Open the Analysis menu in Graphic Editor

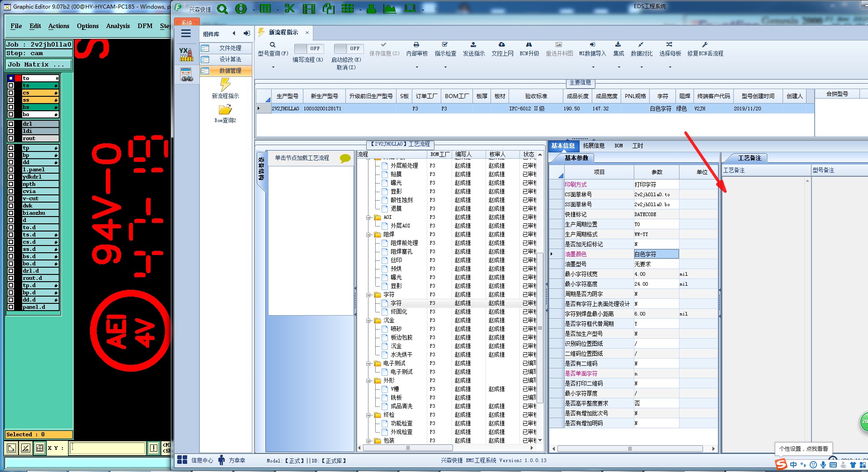(118, 26)
